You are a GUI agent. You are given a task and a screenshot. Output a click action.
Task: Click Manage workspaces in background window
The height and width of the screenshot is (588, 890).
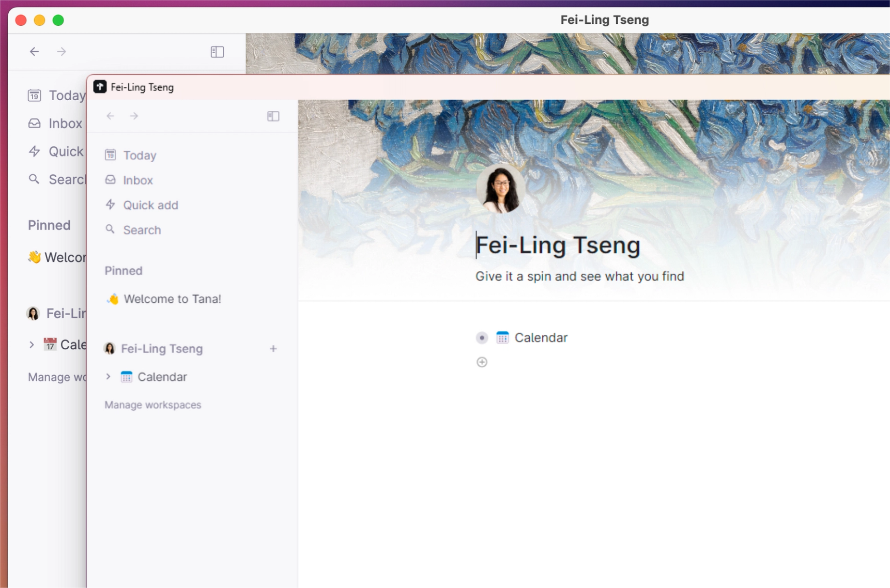click(57, 377)
